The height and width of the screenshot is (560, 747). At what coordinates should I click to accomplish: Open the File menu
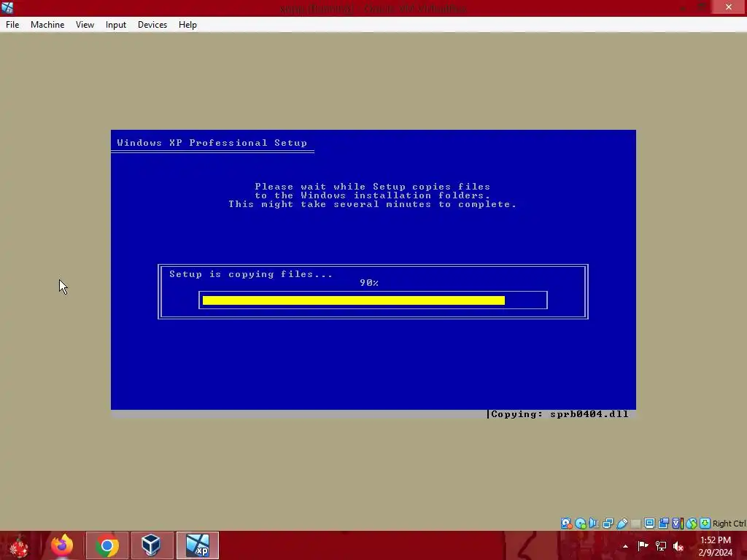pyautogui.click(x=12, y=25)
